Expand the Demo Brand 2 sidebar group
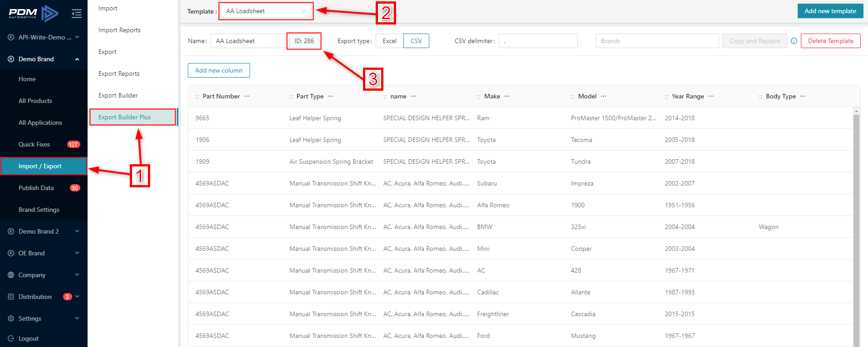Viewport: 868px width, 347px height. click(x=77, y=231)
